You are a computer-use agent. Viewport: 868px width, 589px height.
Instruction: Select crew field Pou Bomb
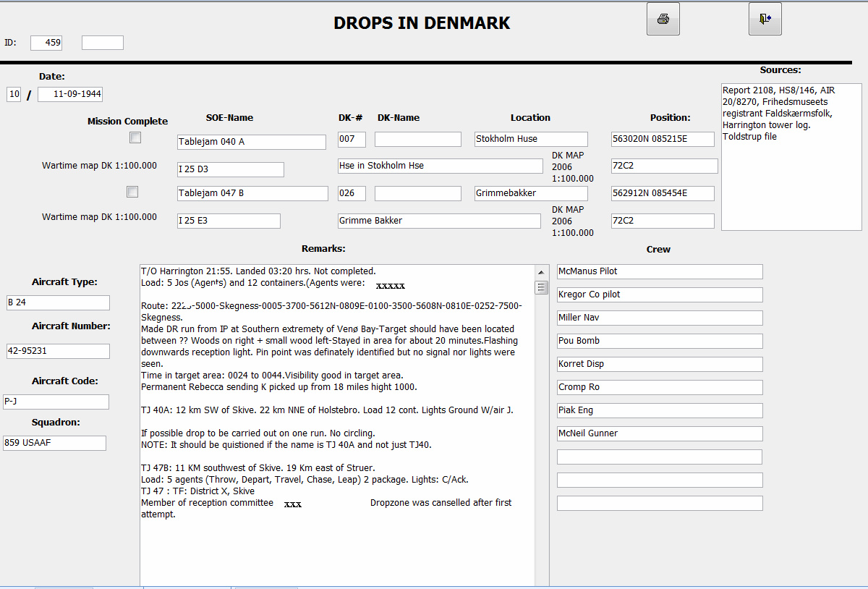[660, 341]
